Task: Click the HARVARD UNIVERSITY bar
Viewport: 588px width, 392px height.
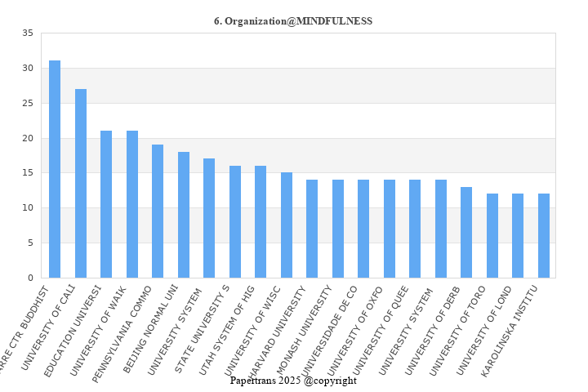Action: [x=312, y=229]
